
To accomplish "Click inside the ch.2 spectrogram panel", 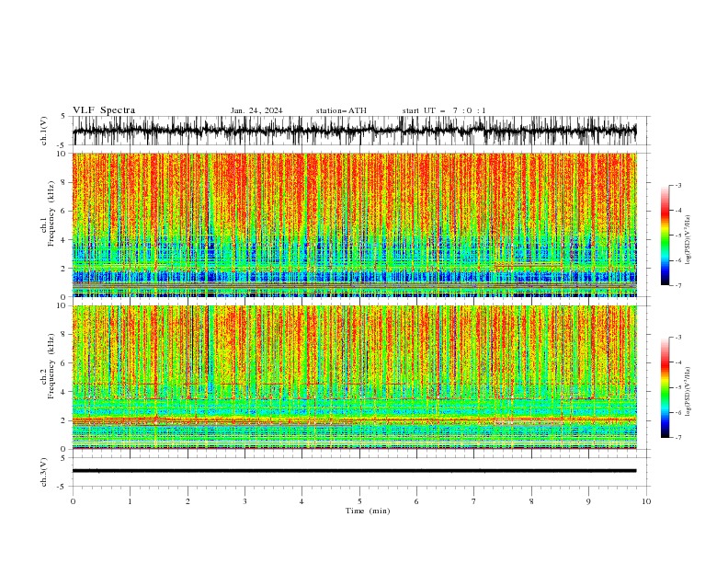I will (354, 377).
